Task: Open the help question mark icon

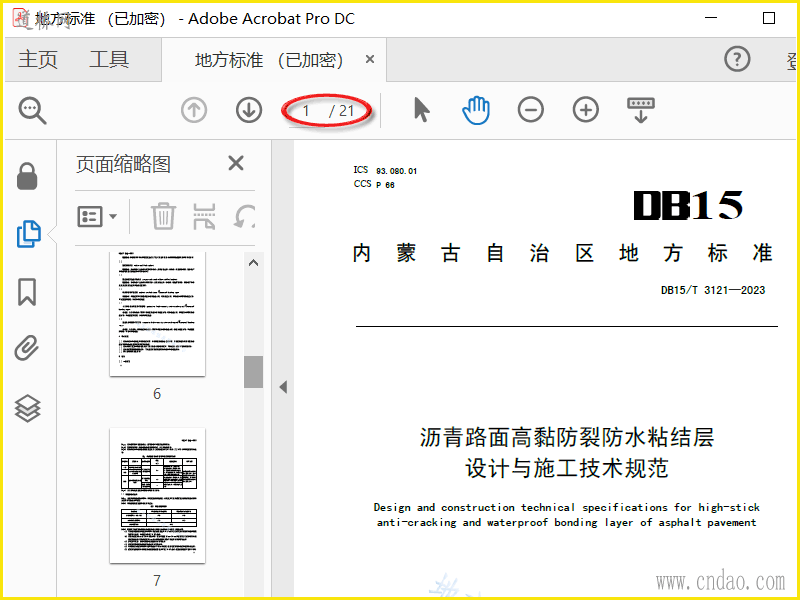Action: [x=737, y=59]
